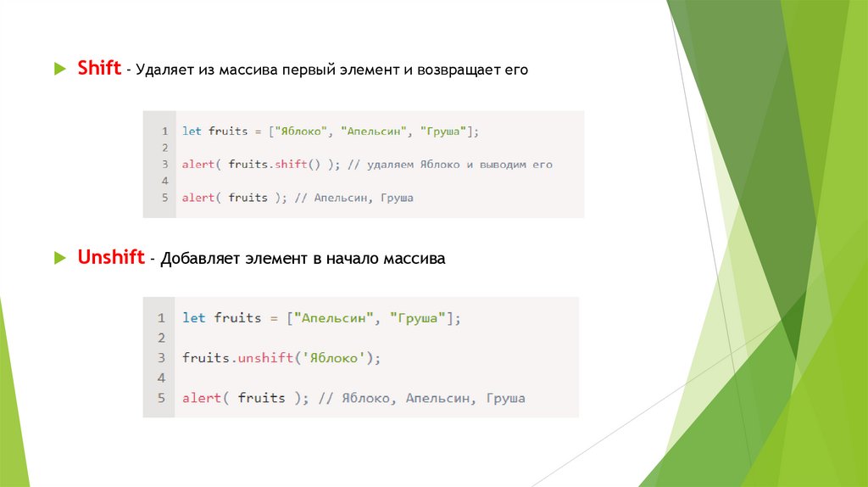Click the string "Апельсин" in the Unshift code block
The height and width of the screenshot is (487, 868).
[x=334, y=318]
